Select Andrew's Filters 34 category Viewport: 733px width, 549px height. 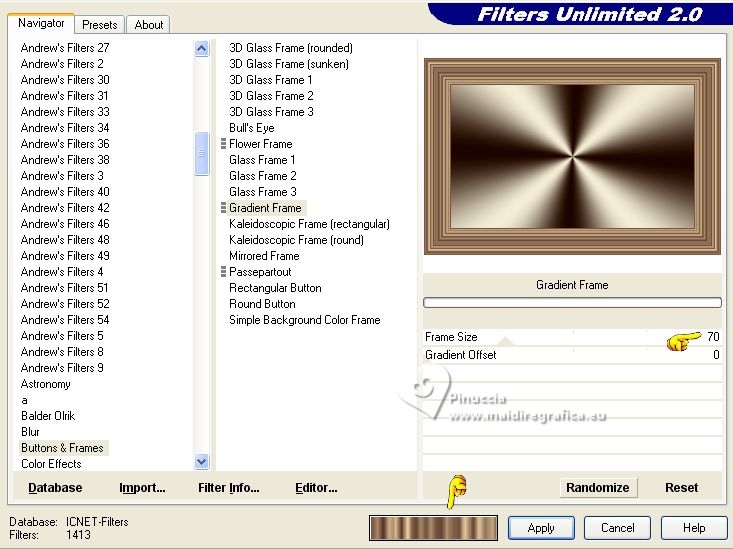coord(65,128)
